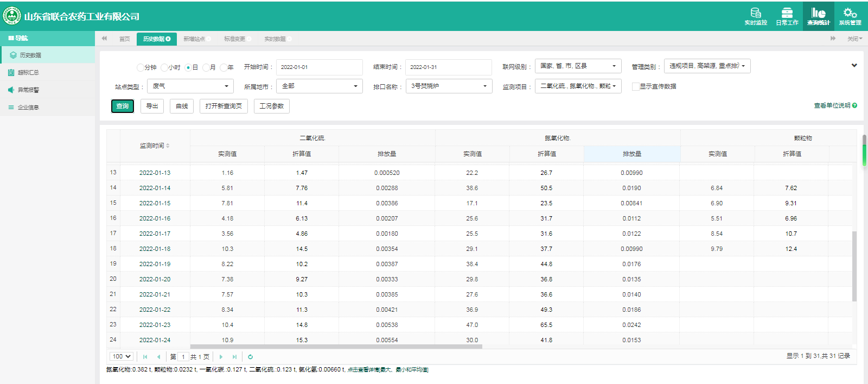868x384 pixels.
Task: Open the 排口名称 dropdown showing 3号焚烧炉
Action: click(449, 86)
